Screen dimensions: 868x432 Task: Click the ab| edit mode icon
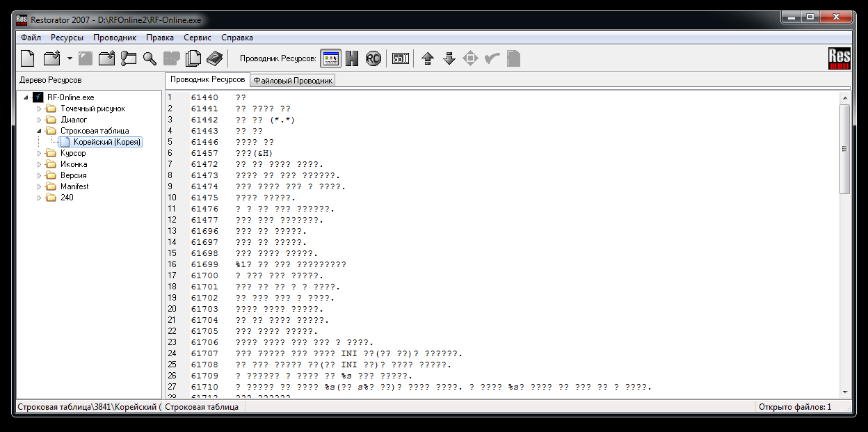[x=401, y=58]
